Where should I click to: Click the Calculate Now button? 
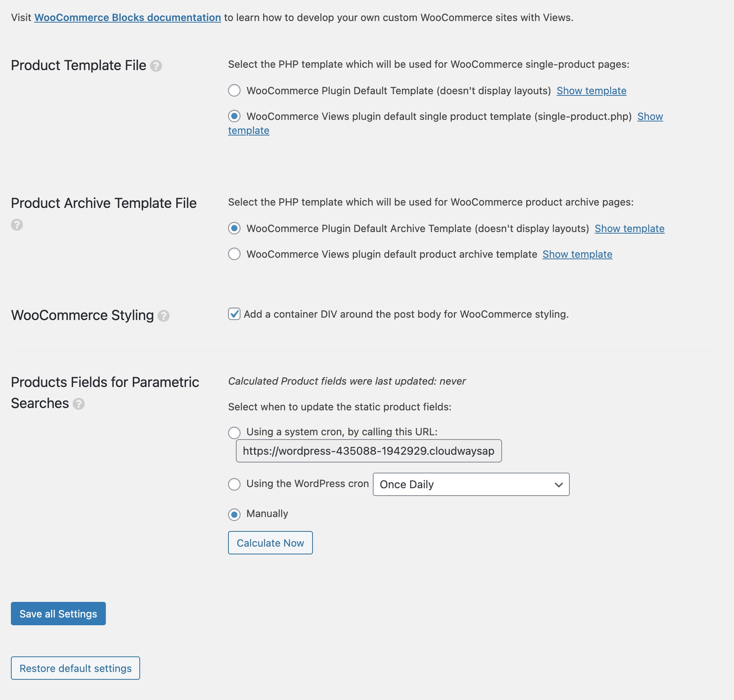tap(270, 543)
